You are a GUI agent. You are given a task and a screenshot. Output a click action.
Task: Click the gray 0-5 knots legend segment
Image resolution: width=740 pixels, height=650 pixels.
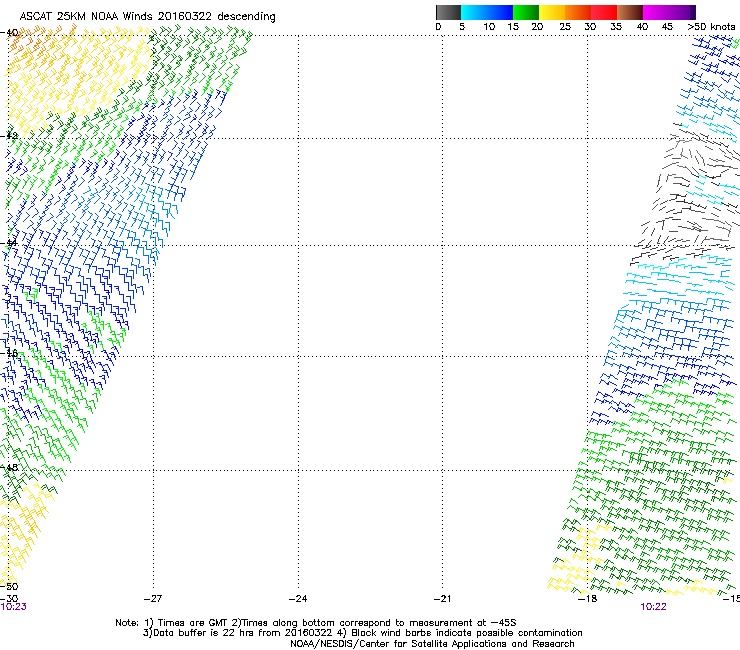448,12
